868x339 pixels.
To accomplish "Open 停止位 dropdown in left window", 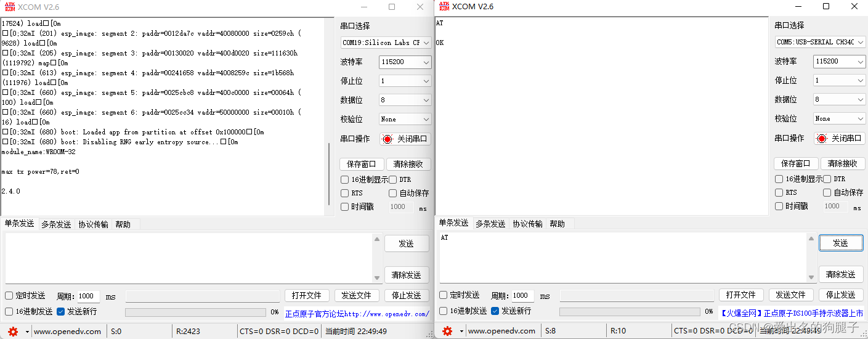I will pos(405,81).
